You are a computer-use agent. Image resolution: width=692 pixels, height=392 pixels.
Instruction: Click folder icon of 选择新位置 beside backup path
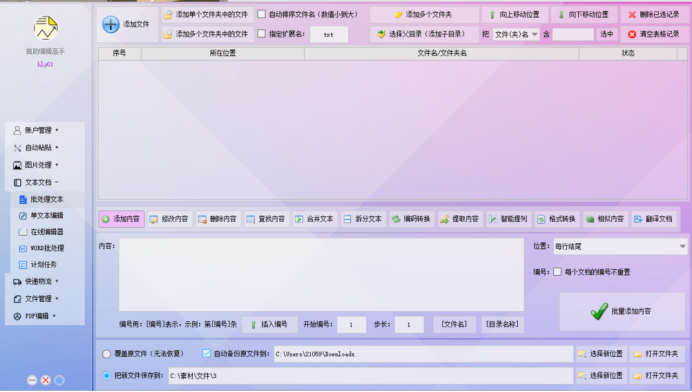[582, 354]
